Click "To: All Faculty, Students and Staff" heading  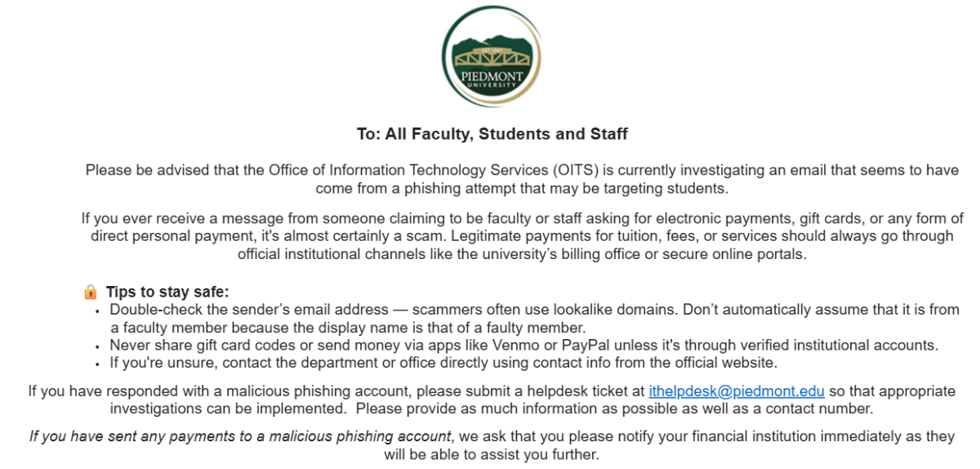pyautogui.click(x=492, y=133)
